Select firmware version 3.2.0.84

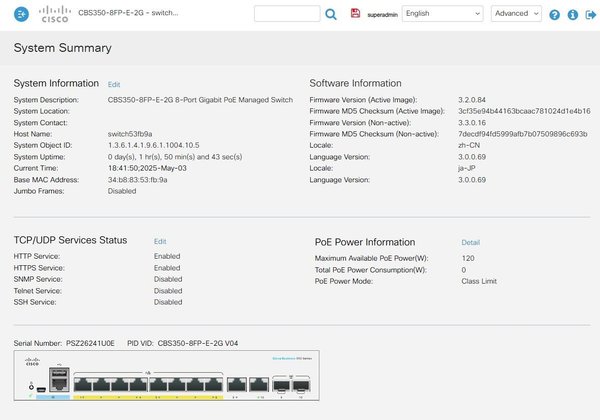click(x=472, y=100)
